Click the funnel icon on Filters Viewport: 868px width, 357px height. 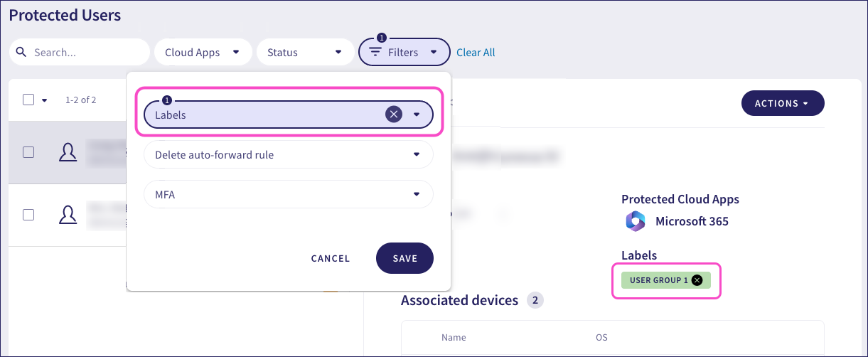375,53
